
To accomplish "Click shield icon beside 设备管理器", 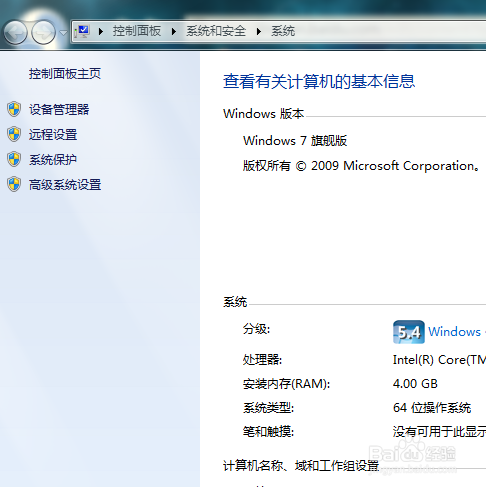I will point(14,109).
